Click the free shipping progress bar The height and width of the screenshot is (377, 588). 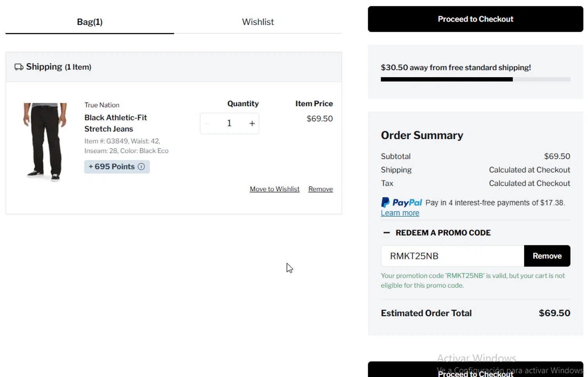(475, 80)
